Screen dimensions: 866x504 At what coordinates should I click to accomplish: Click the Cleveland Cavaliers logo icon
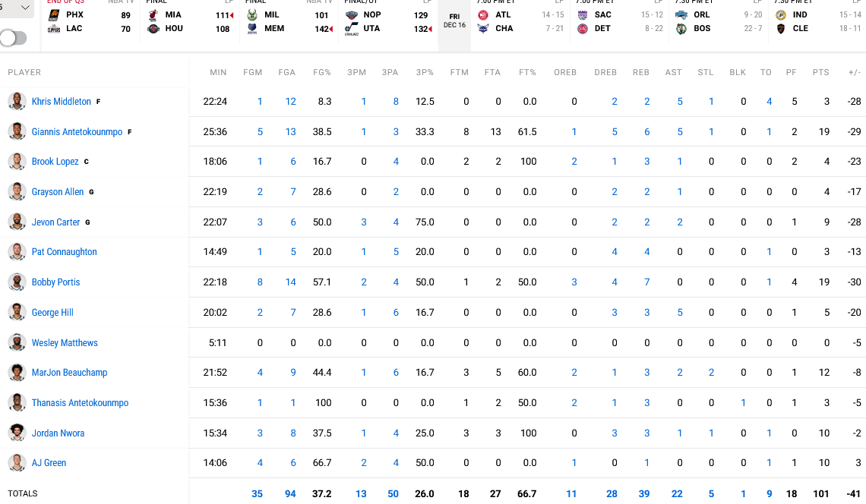pyautogui.click(x=782, y=28)
